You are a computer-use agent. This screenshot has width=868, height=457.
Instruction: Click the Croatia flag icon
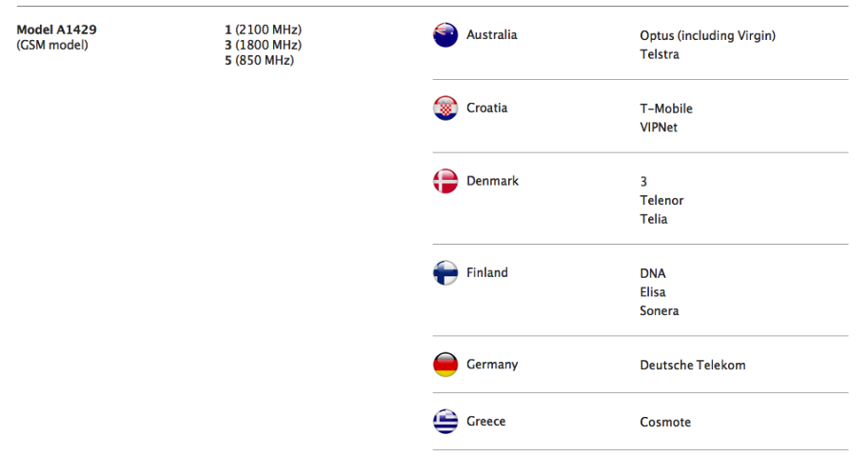(445, 108)
